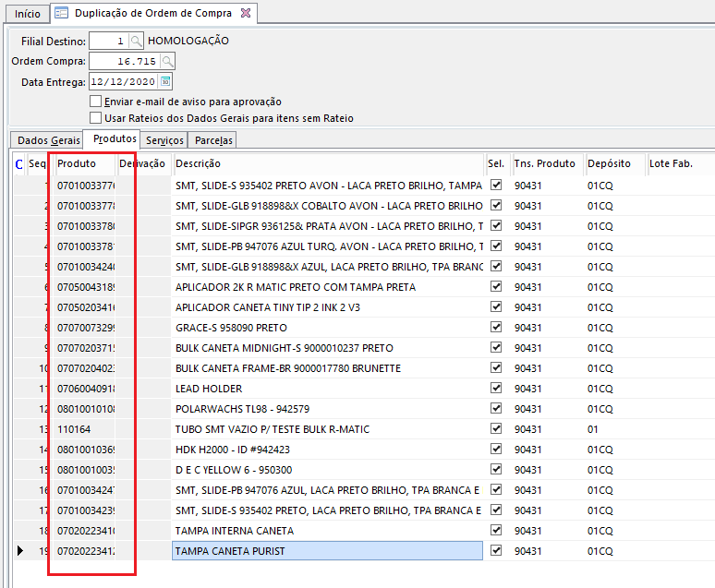Image resolution: width=715 pixels, height=588 pixels.
Task: Click the Ordem Compra input field
Action: 124,62
